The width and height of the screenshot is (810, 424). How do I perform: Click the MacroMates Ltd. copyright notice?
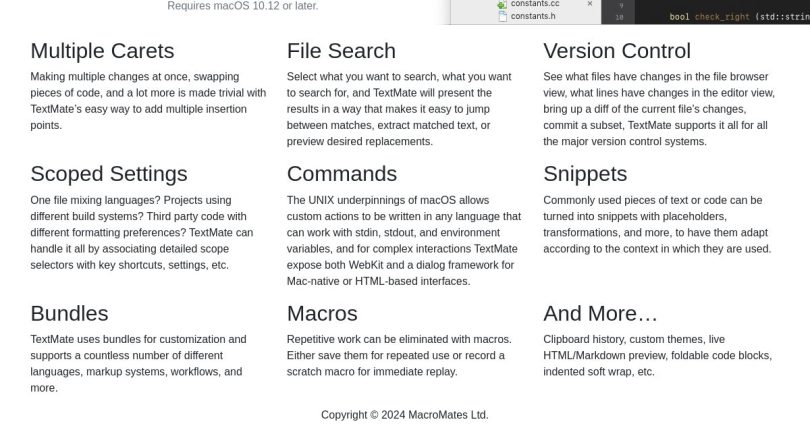click(404, 415)
